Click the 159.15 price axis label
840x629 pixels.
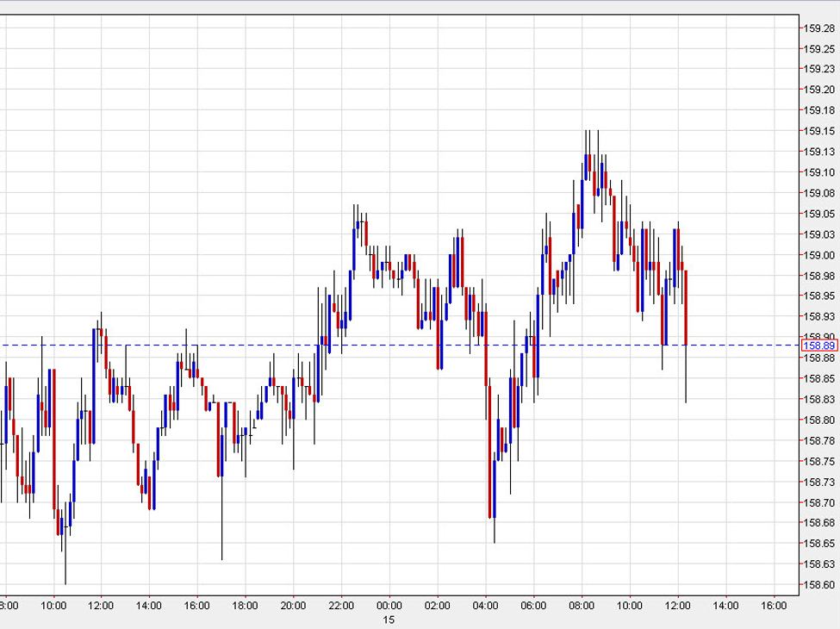[819, 131]
